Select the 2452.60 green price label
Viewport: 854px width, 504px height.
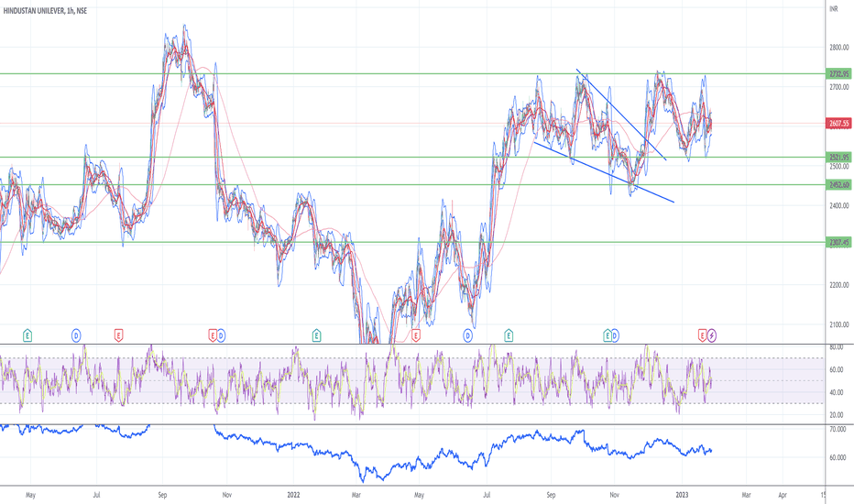coord(839,185)
